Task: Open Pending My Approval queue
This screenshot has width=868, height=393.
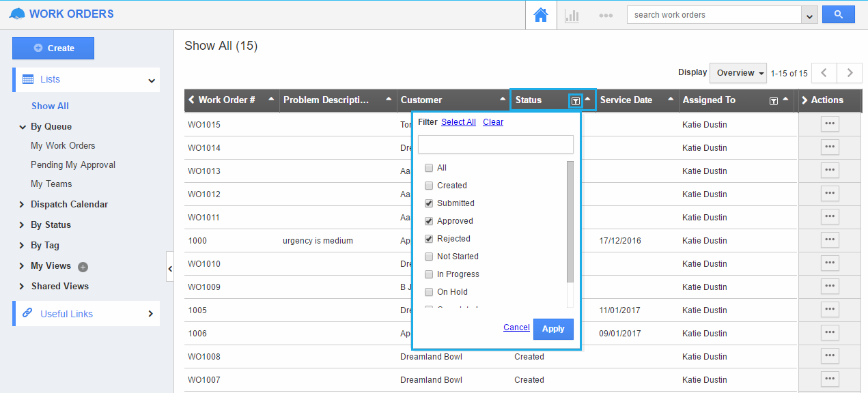Action: click(x=72, y=164)
